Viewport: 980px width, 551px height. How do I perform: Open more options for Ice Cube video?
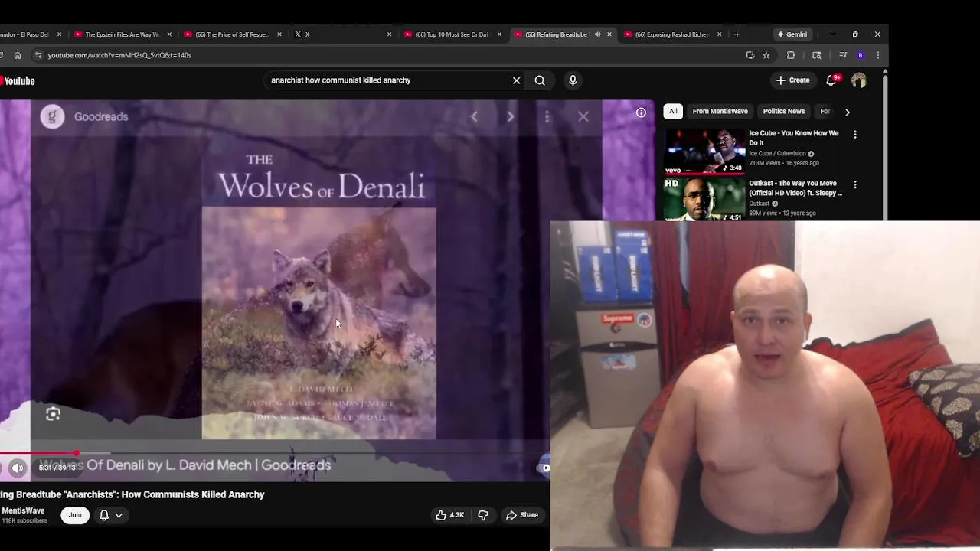(855, 134)
